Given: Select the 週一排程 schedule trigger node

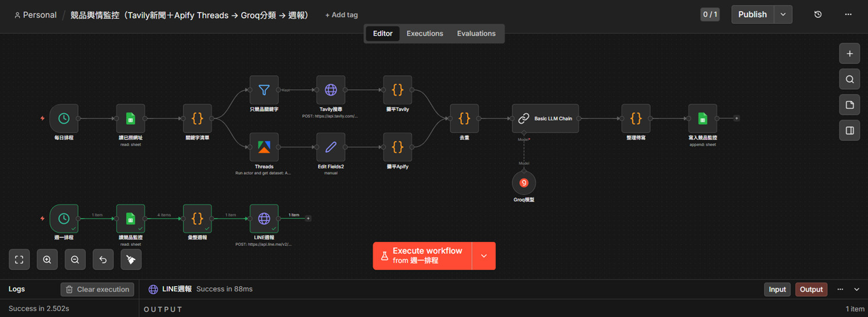Looking at the screenshot, I should (64, 219).
